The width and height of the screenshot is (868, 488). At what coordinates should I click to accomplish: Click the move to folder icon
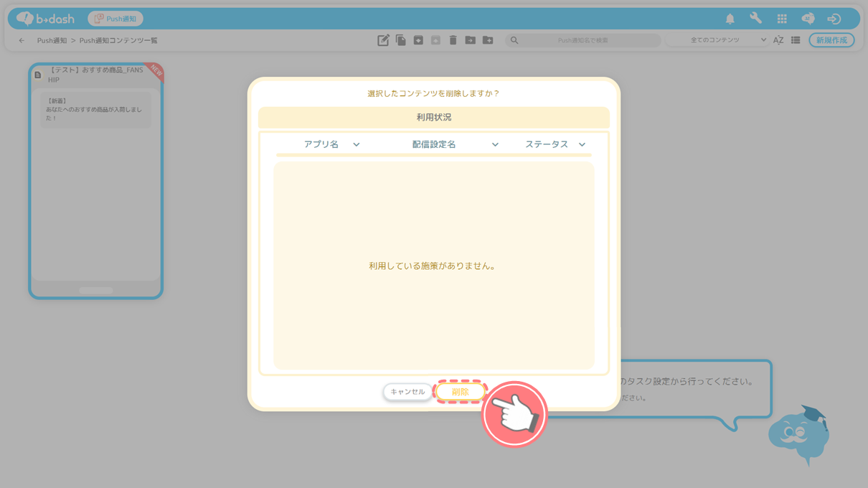click(470, 40)
